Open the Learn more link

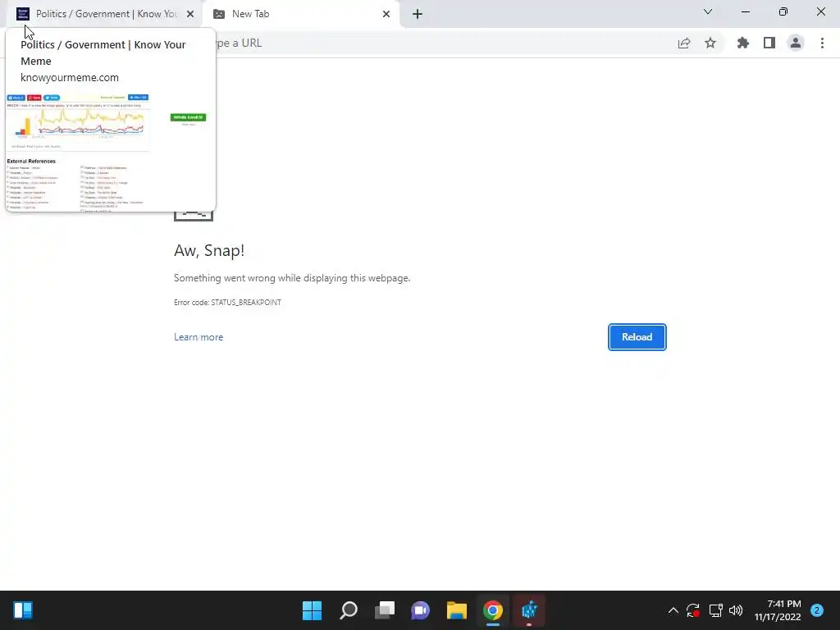[x=199, y=337]
